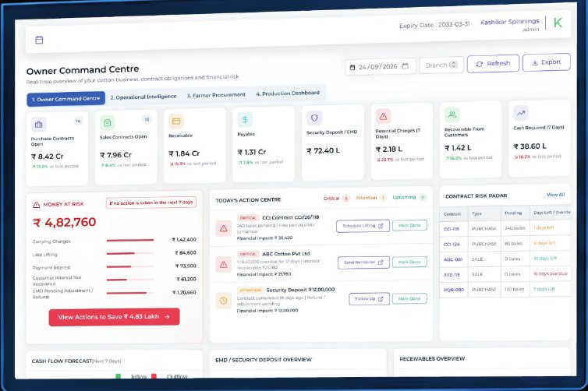Click the Payment Interest progress bar
The height and width of the screenshot is (391, 588).
(130, 266)
